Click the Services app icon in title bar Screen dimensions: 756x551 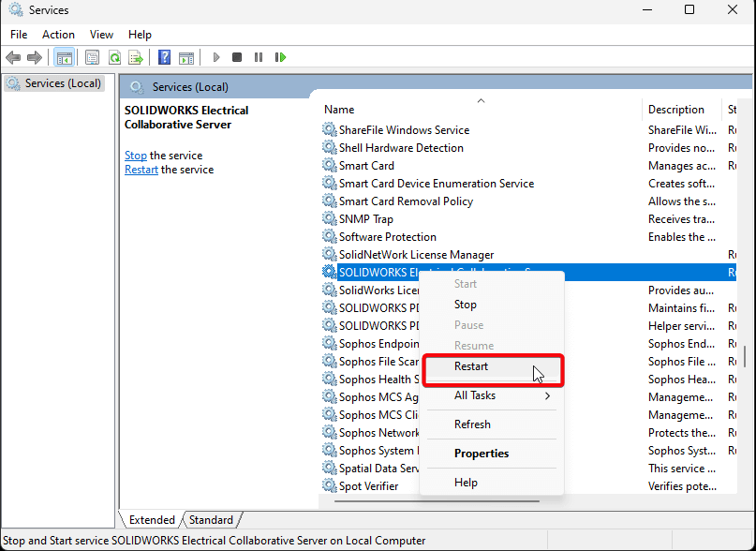16,9
